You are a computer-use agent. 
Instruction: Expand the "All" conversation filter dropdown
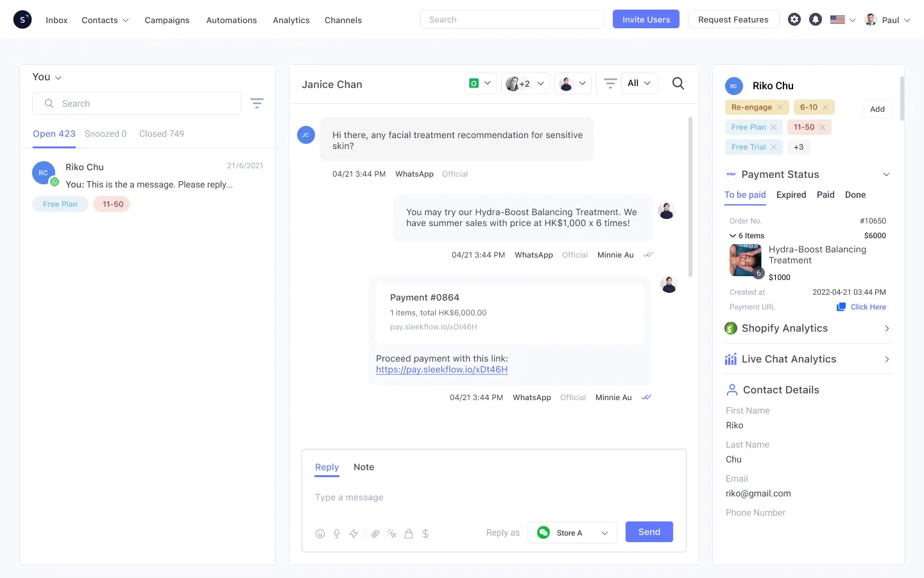[639, 83]
